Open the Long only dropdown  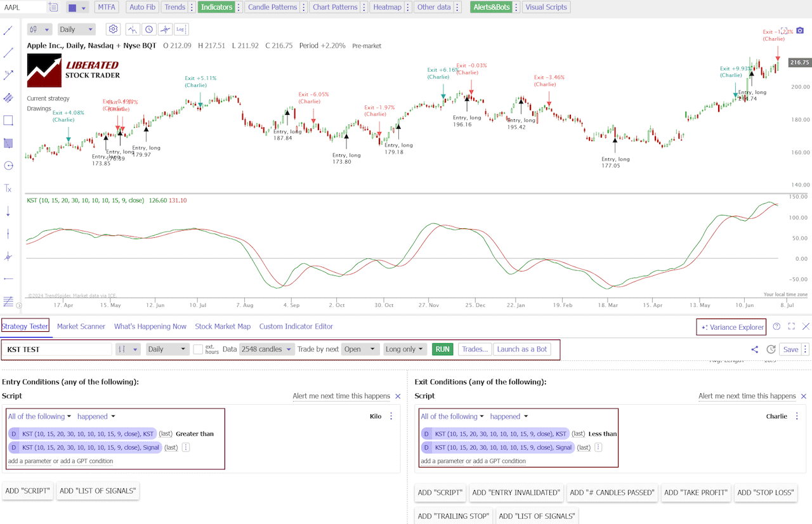[x=405, y=349]
